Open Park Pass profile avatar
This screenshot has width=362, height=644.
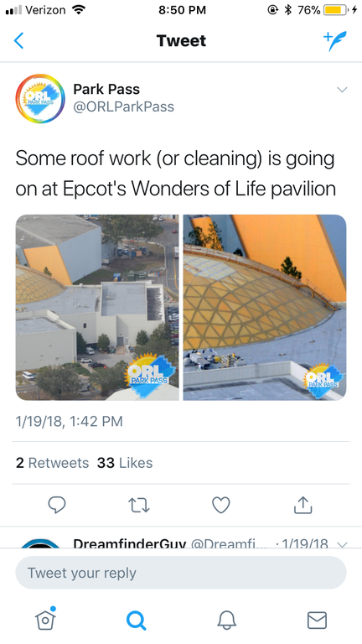[x=40, y=99]
